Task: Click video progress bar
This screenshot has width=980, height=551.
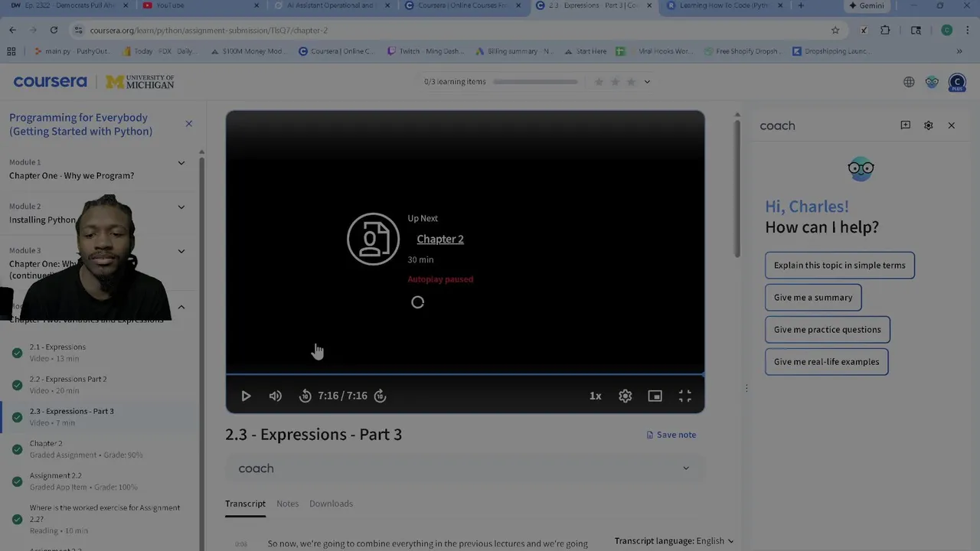Action: pos(465,374)
